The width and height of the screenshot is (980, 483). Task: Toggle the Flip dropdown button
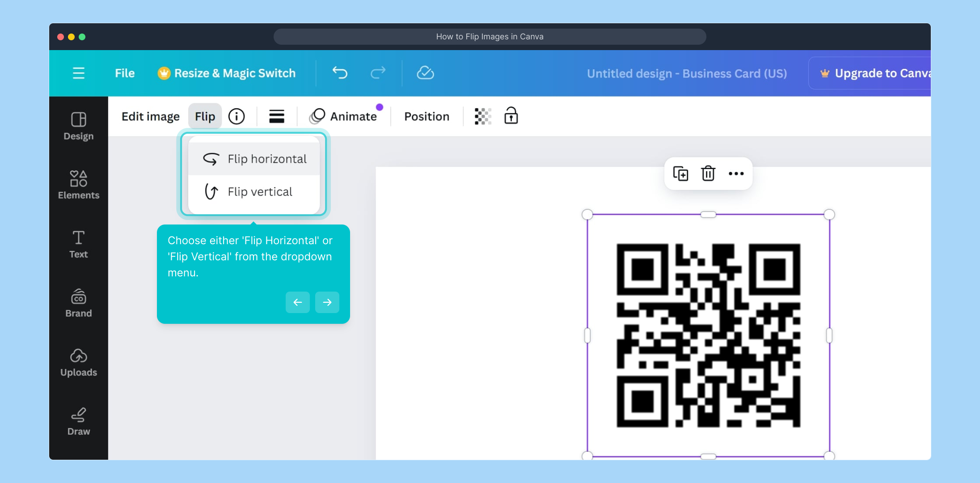point(205,116)
